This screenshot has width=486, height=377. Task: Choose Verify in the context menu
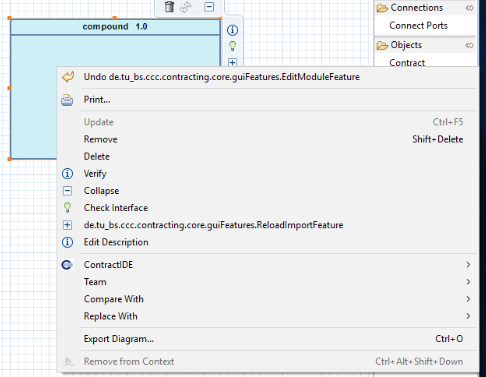pyautogui.click(x=268, y=174)
